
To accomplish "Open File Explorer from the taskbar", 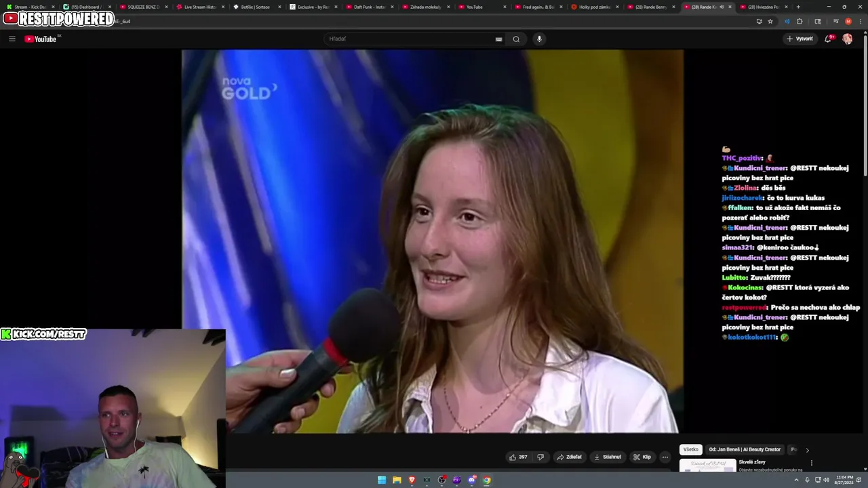I will click(x=397, y=480).
